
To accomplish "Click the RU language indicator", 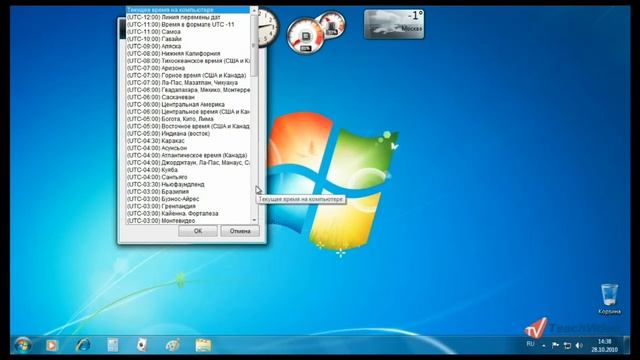I will pyautogui.click(x=530, y=344).
